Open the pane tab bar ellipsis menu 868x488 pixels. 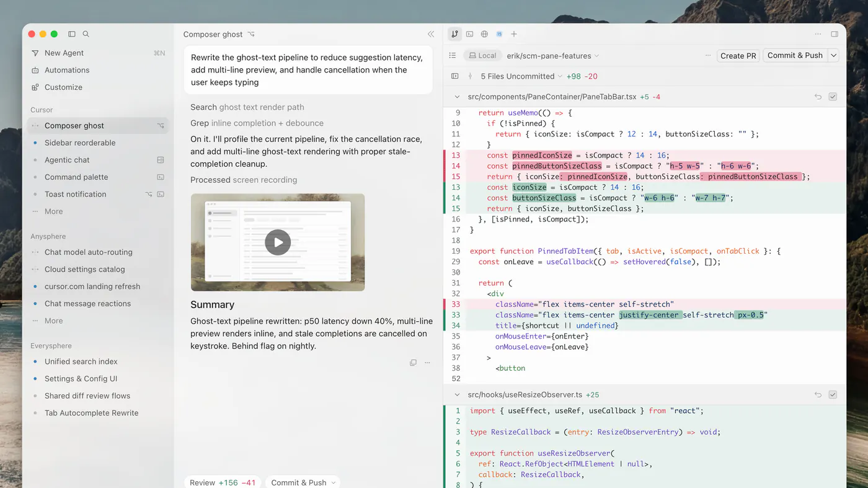[818, 34]
